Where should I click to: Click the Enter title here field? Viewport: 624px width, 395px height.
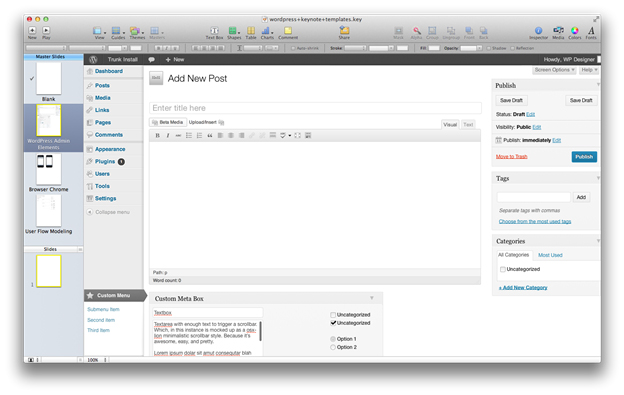pos(315,108)
